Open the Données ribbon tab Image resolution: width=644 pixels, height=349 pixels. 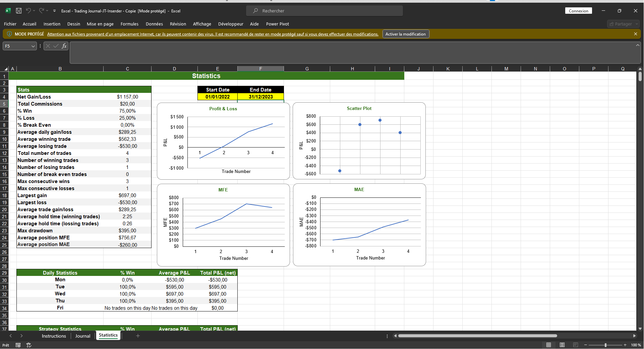tap(154, 24)
